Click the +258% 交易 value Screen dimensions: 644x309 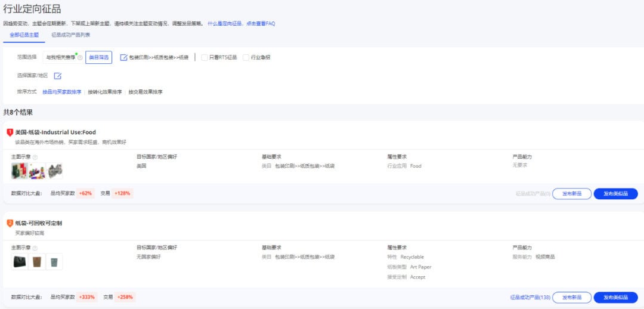point(125,297)
